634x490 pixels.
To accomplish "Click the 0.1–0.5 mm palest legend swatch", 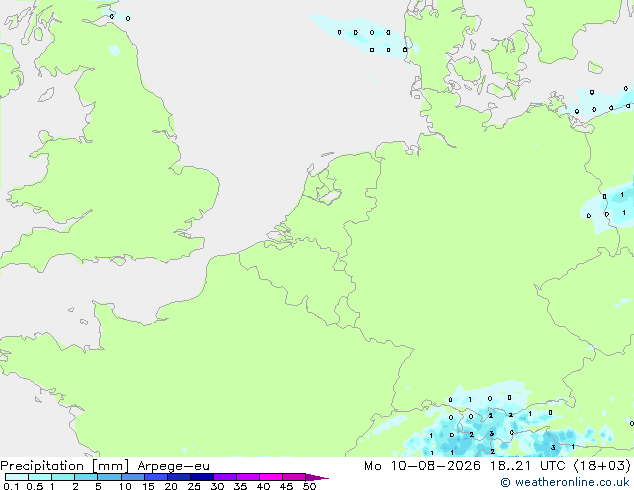I will (x=17, y=477).
